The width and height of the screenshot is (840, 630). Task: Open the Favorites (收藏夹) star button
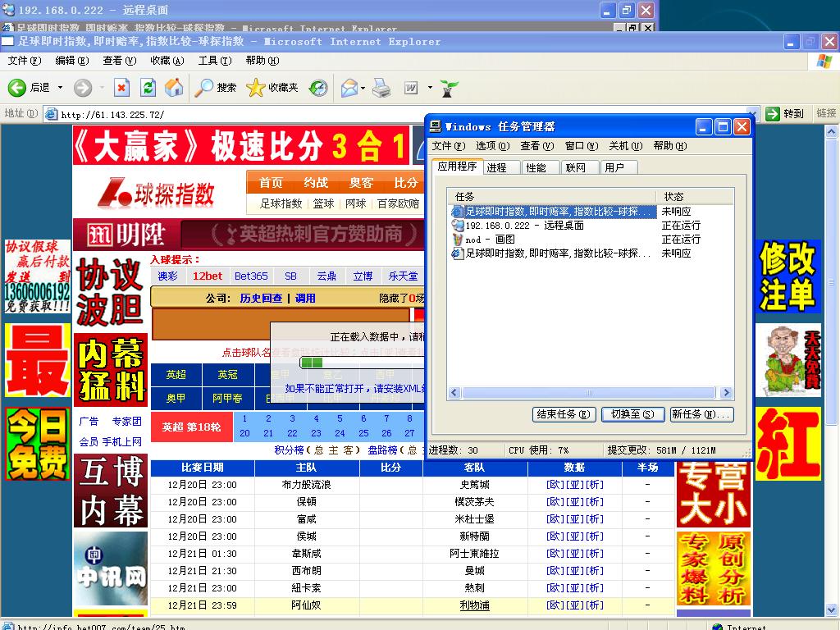[272, 88]
